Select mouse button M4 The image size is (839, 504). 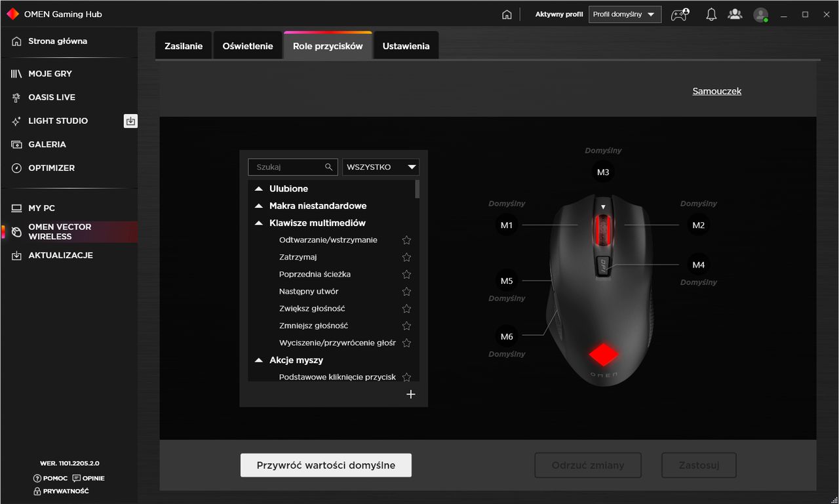pos(699,265)
